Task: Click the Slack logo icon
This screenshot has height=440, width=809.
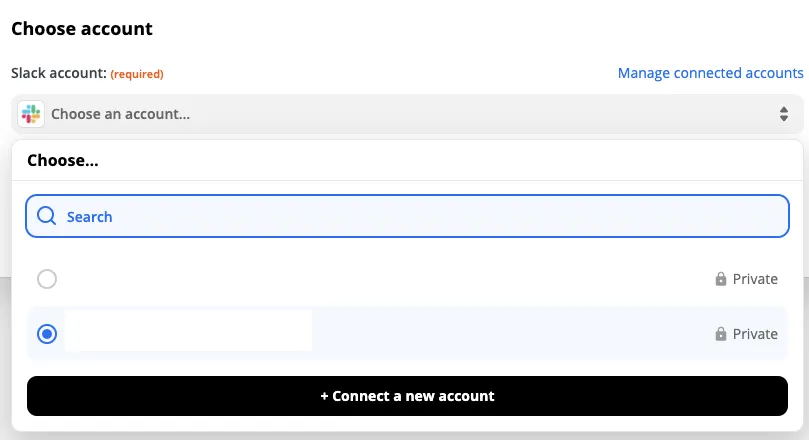Action: coord(31,114)
